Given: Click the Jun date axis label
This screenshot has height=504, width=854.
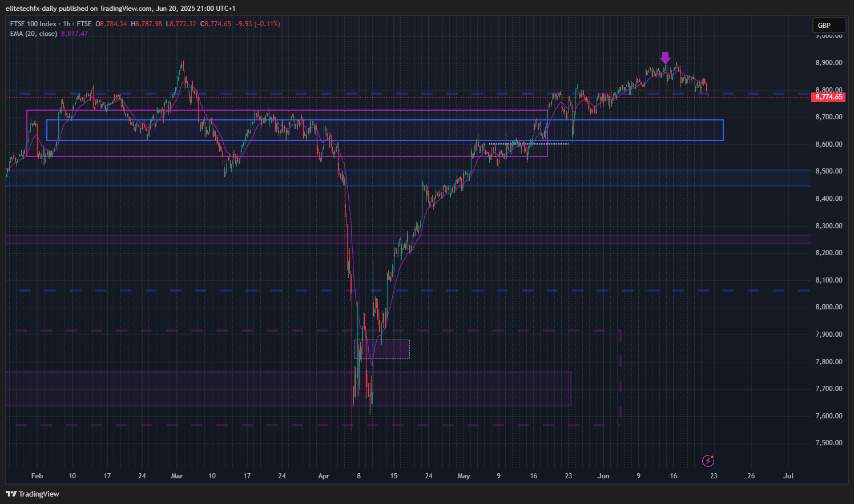Looking at the screenshot, I should tap(603, 476).
